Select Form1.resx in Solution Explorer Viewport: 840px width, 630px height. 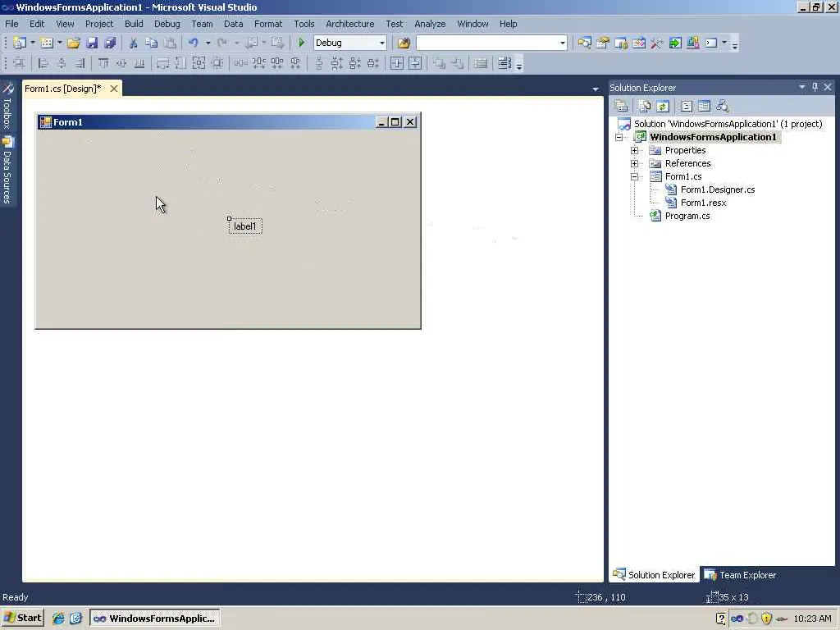pos(703,203)
